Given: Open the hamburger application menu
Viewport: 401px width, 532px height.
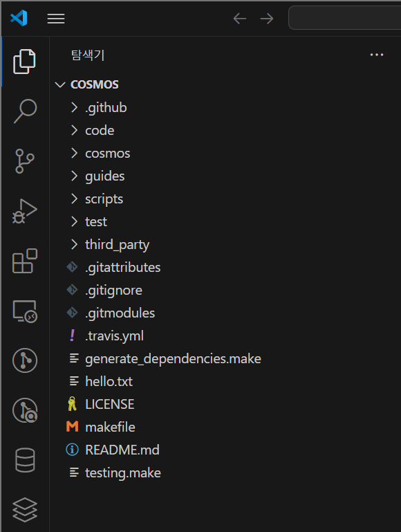Looking at the screenshot, I should [x=56, y=19].
